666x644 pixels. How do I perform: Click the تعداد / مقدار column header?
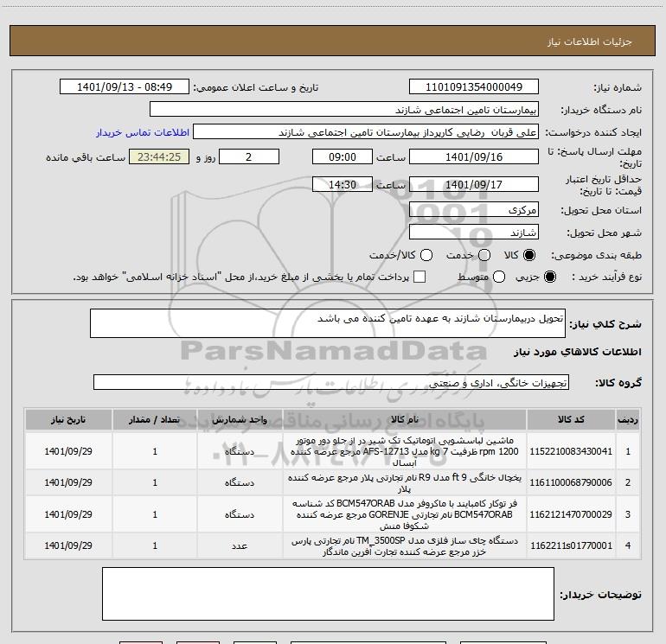(x=155, y=419)
